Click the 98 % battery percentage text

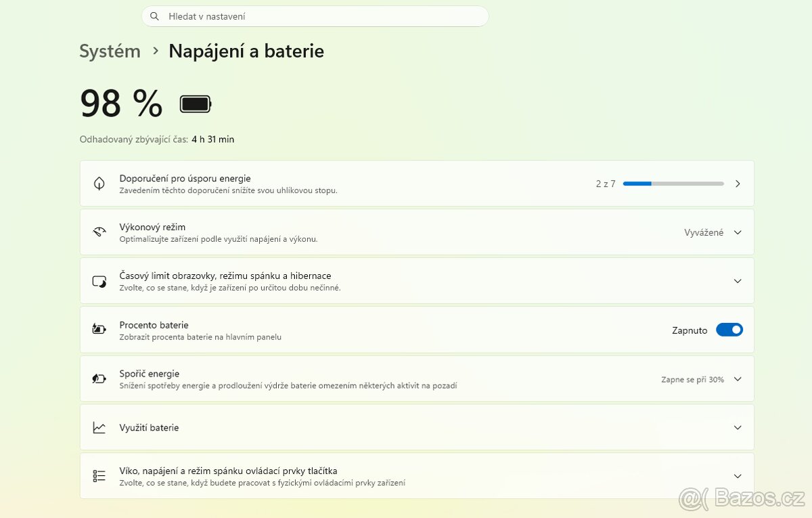(x=121, y=104)
